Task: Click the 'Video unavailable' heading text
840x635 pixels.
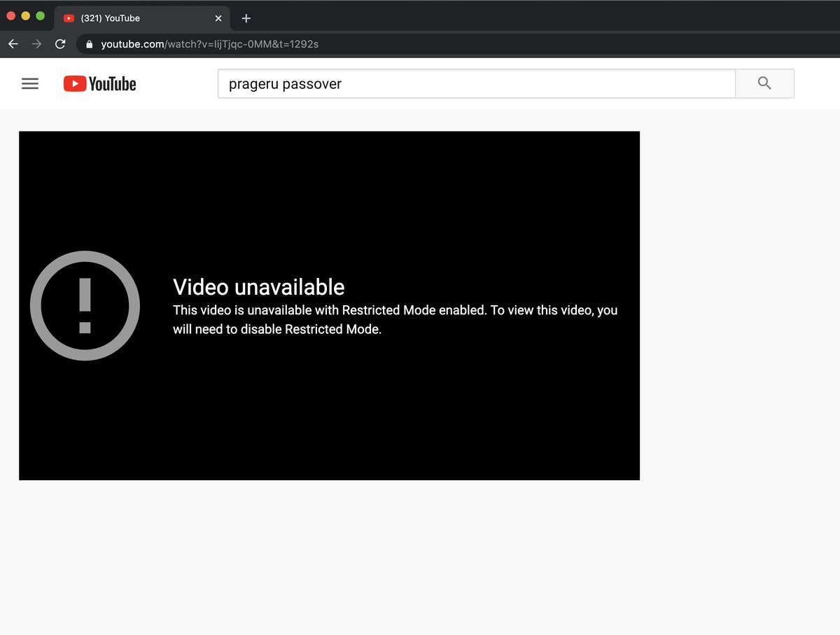Action: 259,287
